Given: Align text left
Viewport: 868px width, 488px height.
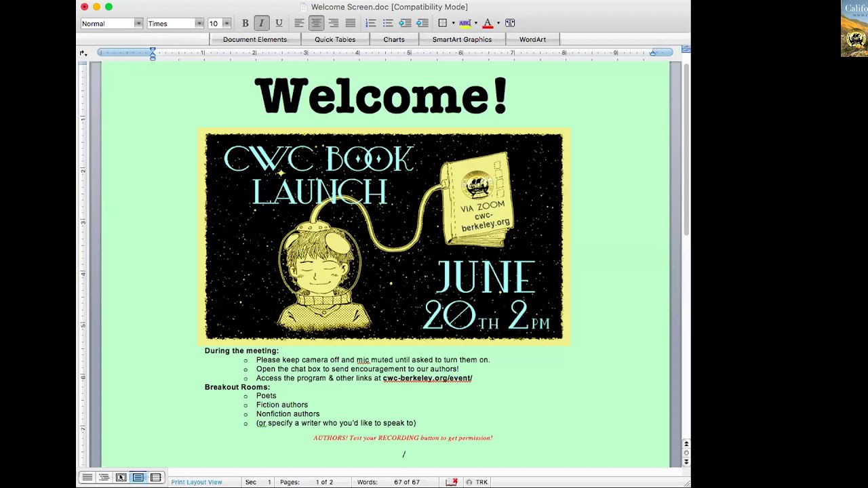Looking at the screenshot, I should click(299, 23).
